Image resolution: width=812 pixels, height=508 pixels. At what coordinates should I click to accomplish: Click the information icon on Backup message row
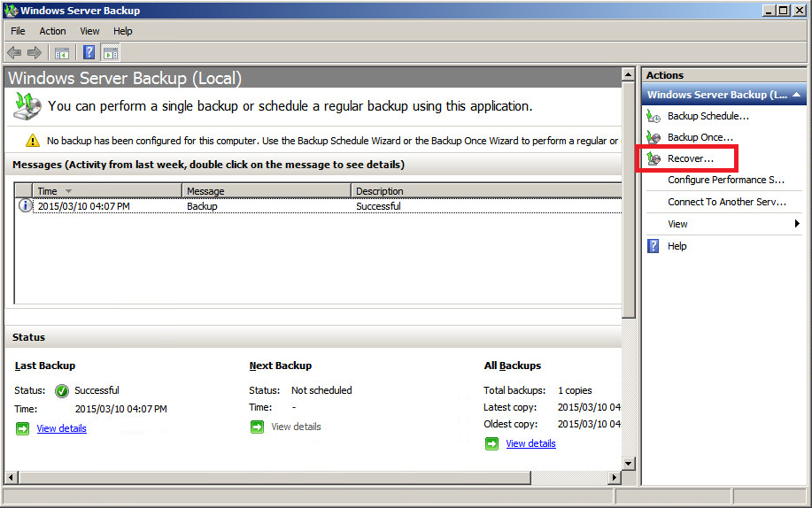pos(25,205)
